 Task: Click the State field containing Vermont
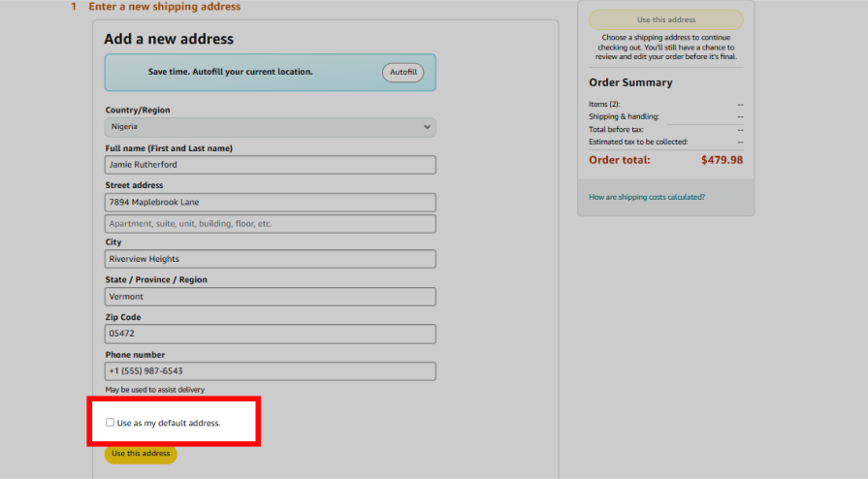point(270,297)
